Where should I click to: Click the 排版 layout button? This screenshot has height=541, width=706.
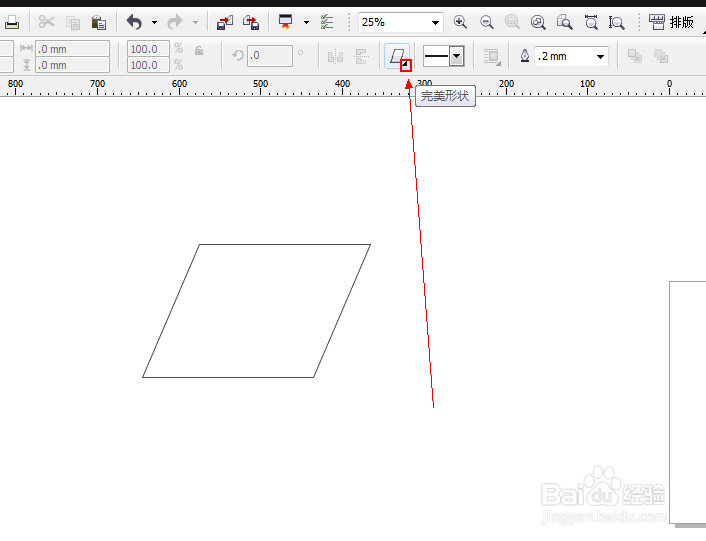tap(671, 22)
